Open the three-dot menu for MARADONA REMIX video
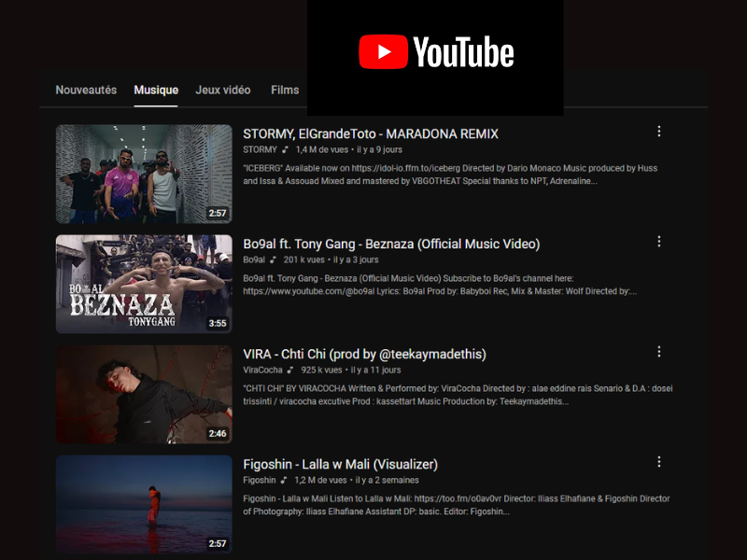 tap(659, 131)
